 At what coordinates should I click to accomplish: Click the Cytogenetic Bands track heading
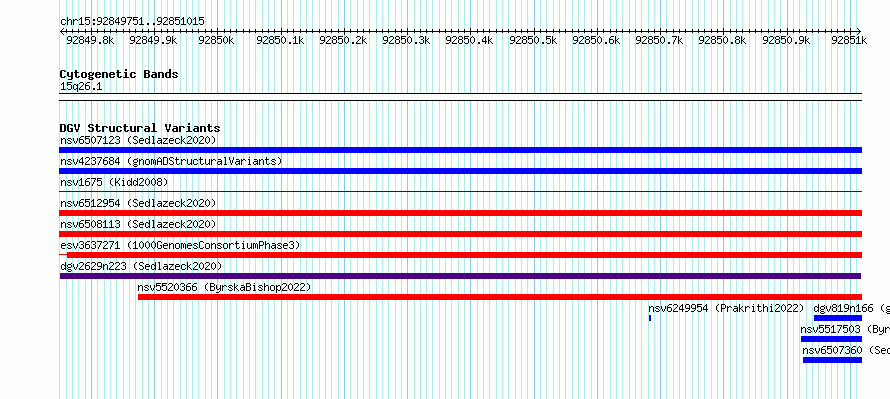click(x=119, y=74)
